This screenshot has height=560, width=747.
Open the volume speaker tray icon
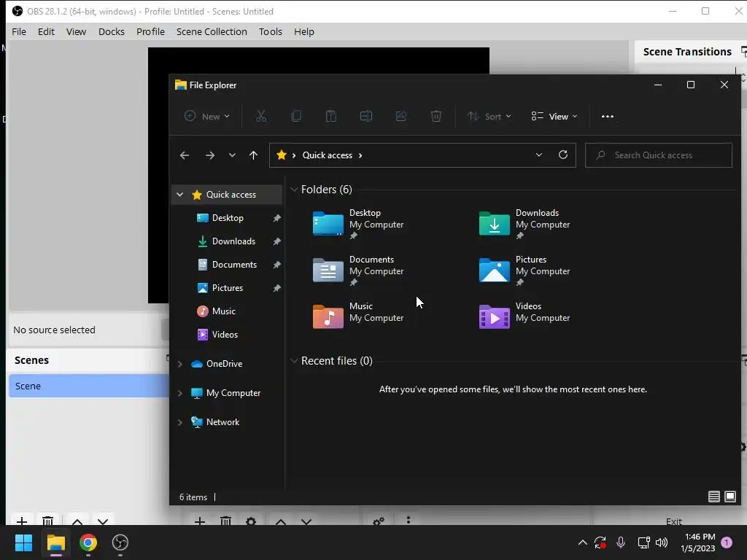(662, 542)
